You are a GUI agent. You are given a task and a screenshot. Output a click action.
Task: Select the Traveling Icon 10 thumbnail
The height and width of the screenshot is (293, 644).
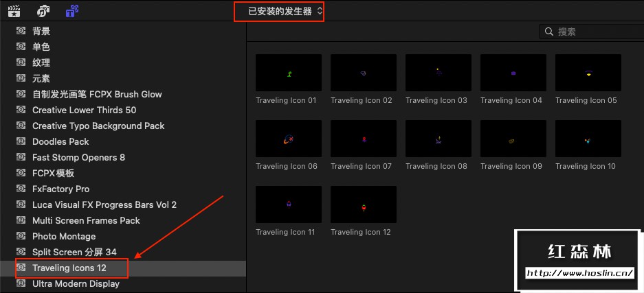(x=588, y=139)
